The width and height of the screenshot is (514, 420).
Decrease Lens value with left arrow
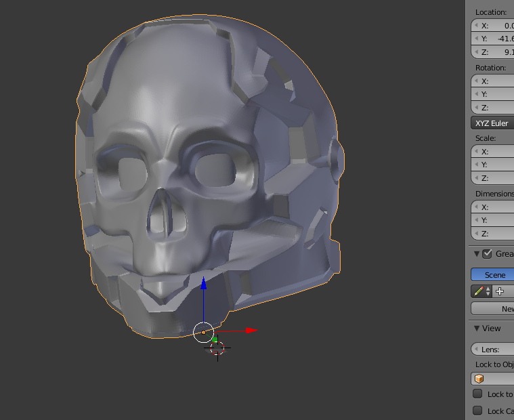tap(476, 349)
